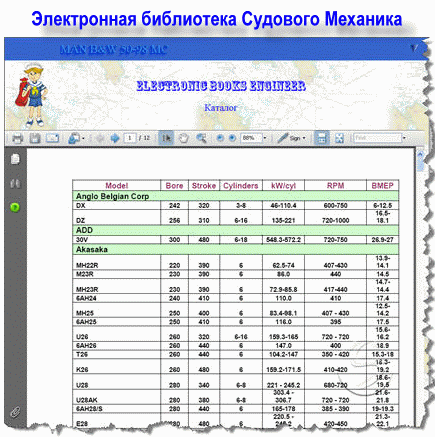Zoom out using the minus circle button
Image resolution: width=435 pixels, height=437 pixels.
tap(220, 138)
